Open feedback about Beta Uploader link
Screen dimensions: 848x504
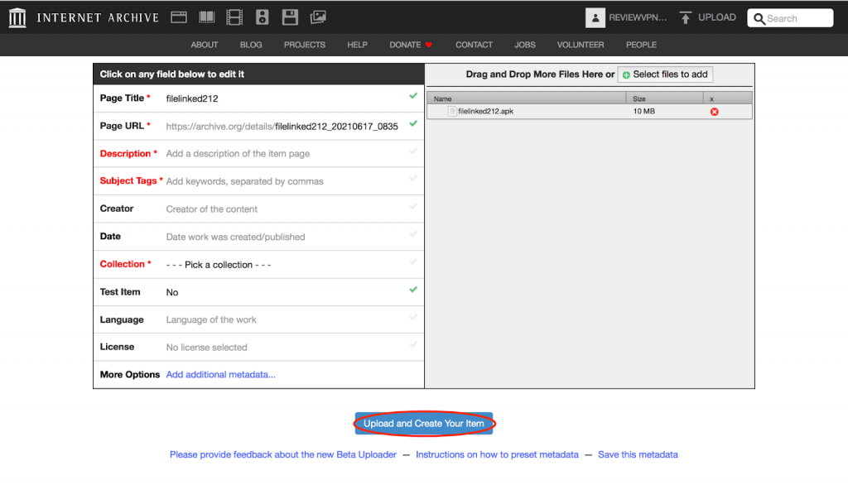click(x=283, y=455)
